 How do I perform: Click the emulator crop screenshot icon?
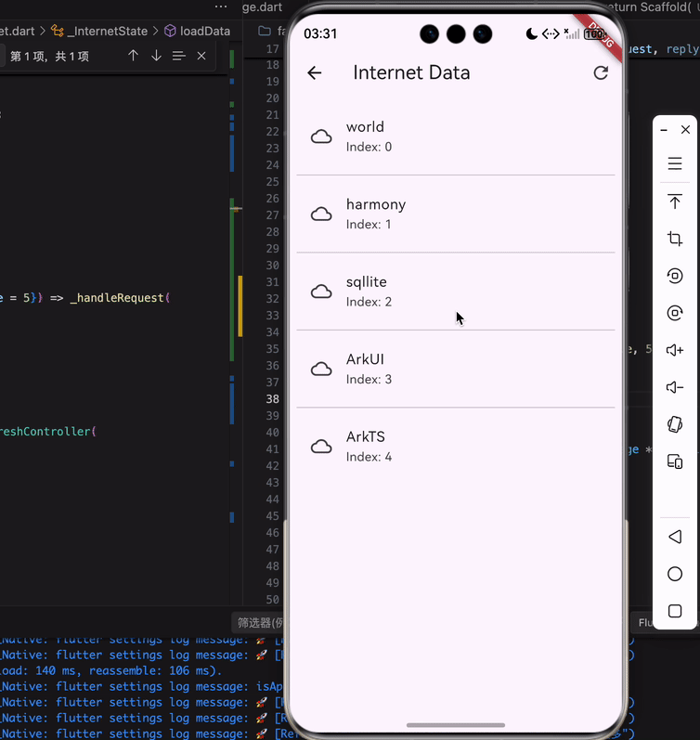click(x=675, y=239)
